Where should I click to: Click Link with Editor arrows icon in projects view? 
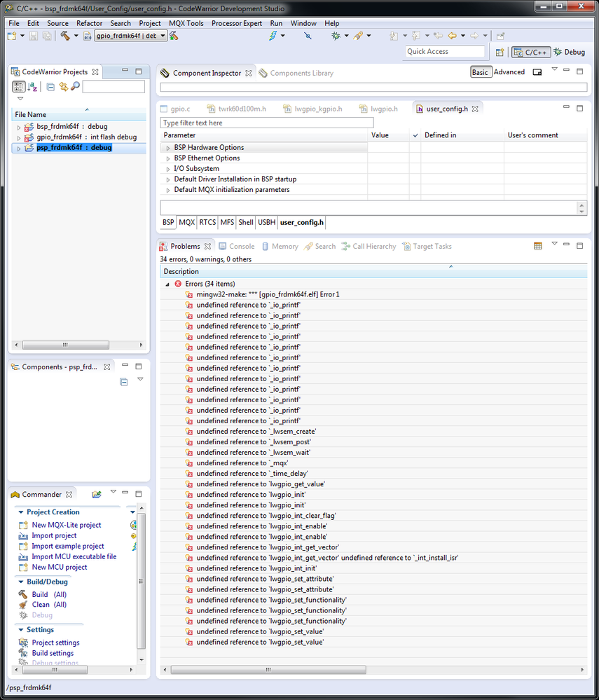63,87
